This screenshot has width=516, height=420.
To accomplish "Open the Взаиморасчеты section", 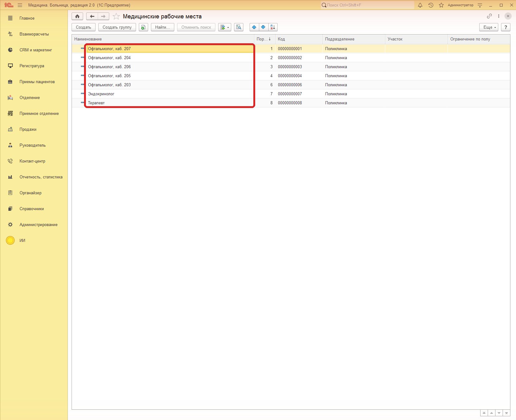I will pyautogui.click(x=34, y=34).
